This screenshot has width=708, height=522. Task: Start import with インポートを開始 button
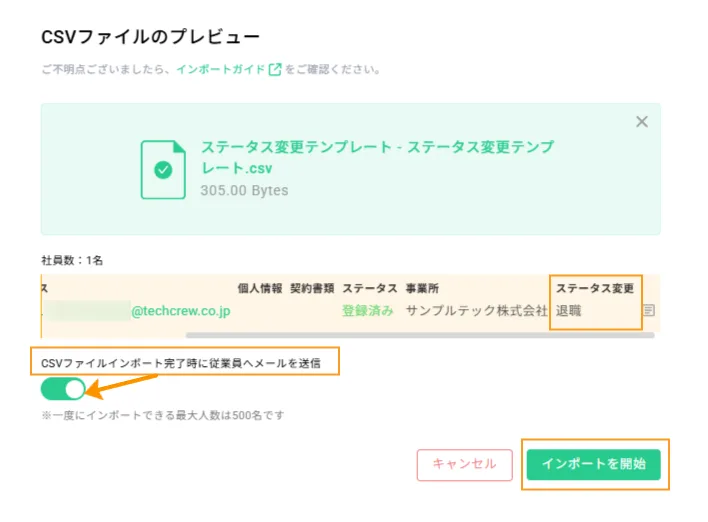pos(593,464)
